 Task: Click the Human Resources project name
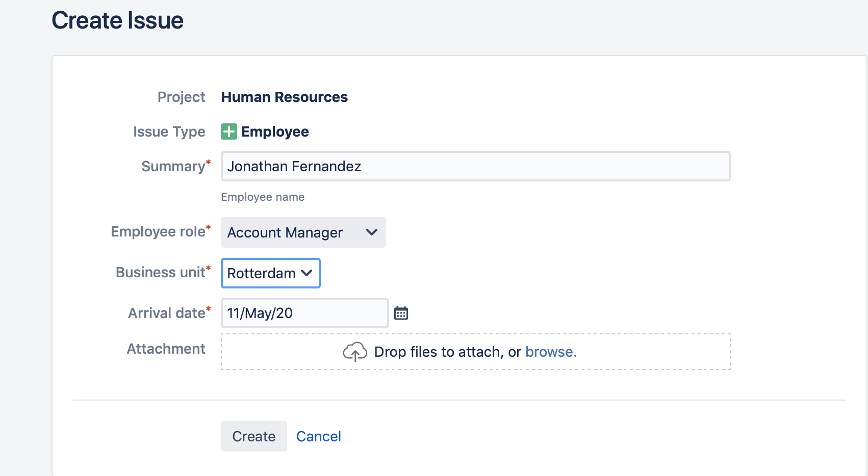pos(284,97)
